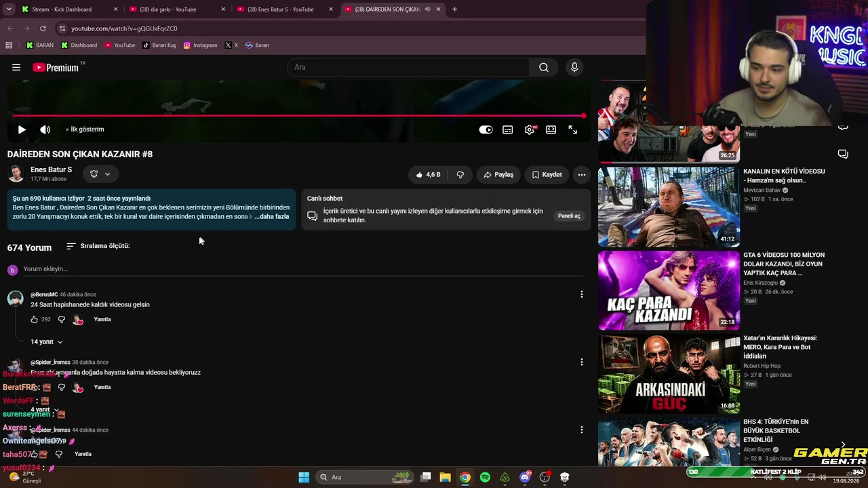Click the address bar URL

[x=124, y=28]
